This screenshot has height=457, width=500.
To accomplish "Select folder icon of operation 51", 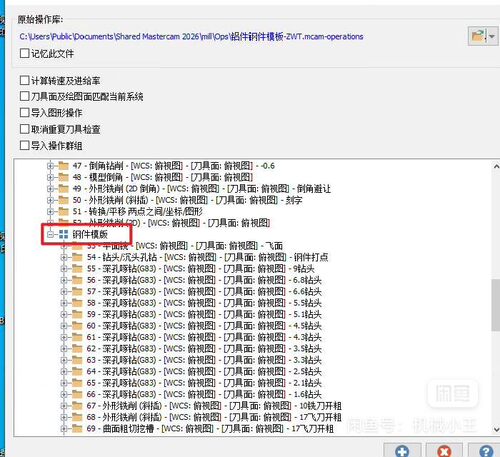I will click(63, 211).
